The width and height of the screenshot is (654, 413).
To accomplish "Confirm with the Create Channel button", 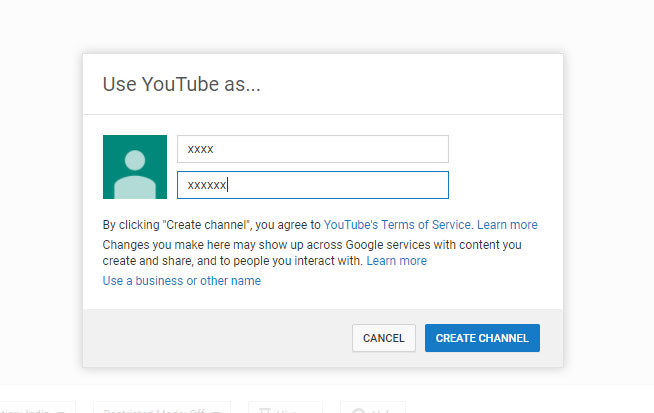I will [482, 338].
